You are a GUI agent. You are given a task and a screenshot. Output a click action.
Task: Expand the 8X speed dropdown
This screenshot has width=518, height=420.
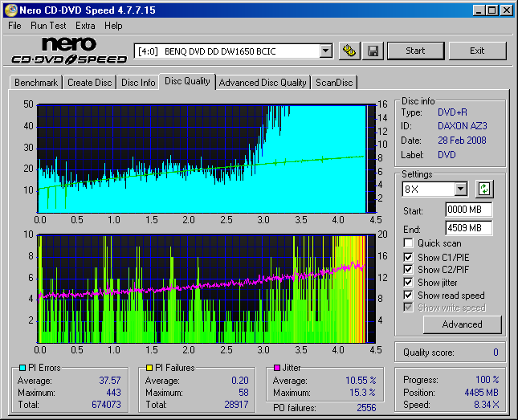tap(460, 190)
